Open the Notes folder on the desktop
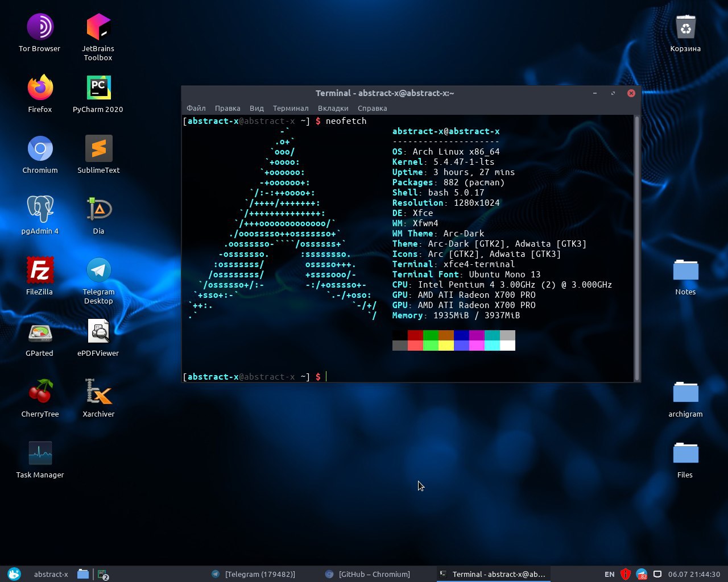This screenshot has width=728, height=582. (685, 277)
